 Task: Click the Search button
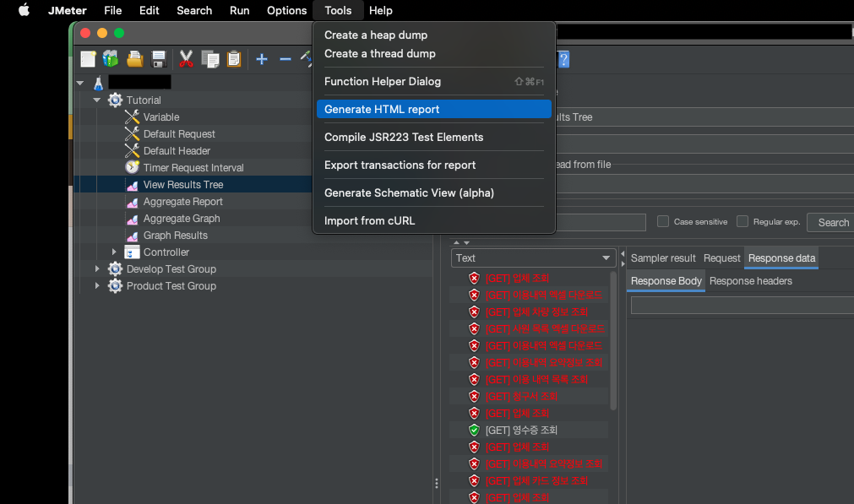pos(833,222)
